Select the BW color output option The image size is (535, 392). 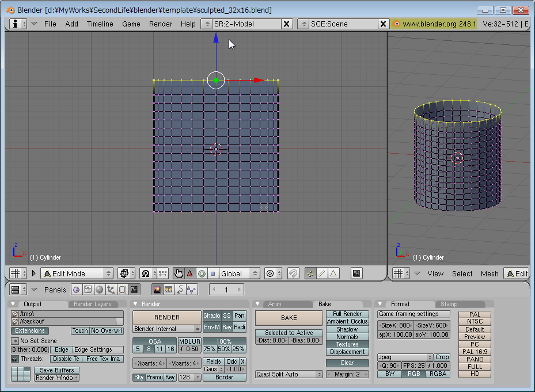[390, 374]
